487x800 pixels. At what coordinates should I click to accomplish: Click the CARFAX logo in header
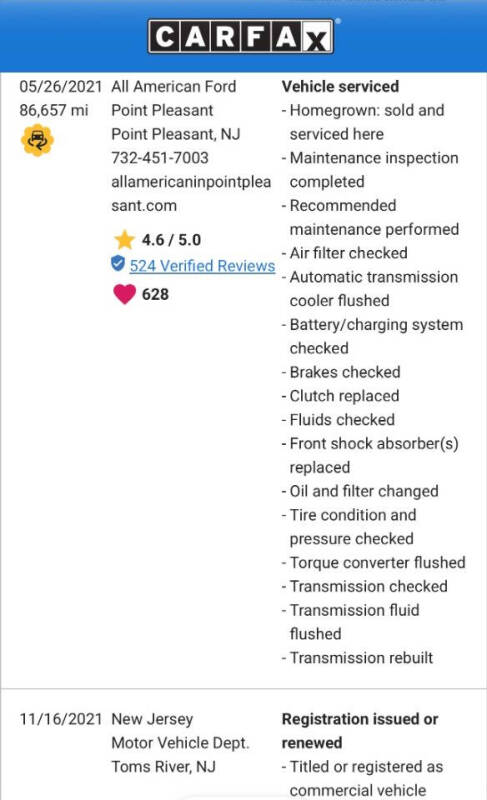pyautogui.click(x=241, y=36)
